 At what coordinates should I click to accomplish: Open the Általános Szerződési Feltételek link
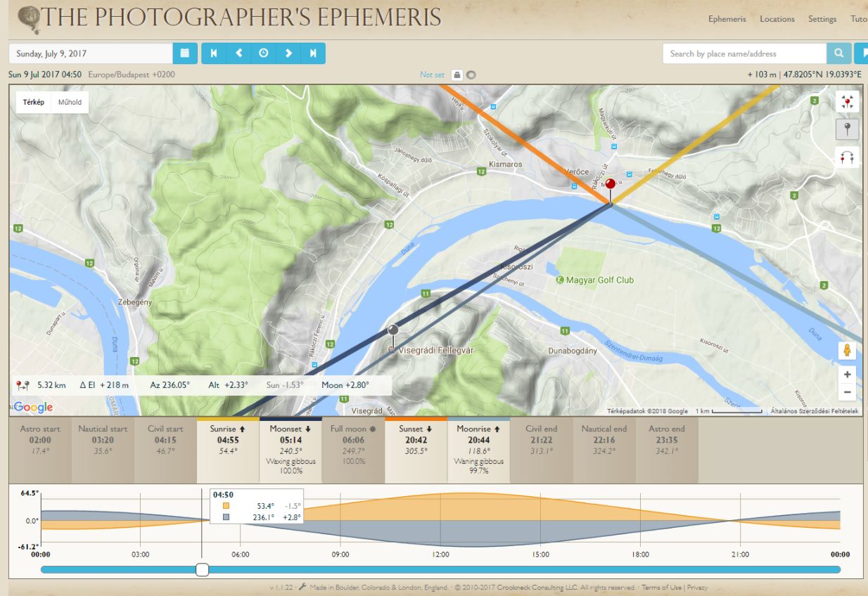[x=815, y=411]
